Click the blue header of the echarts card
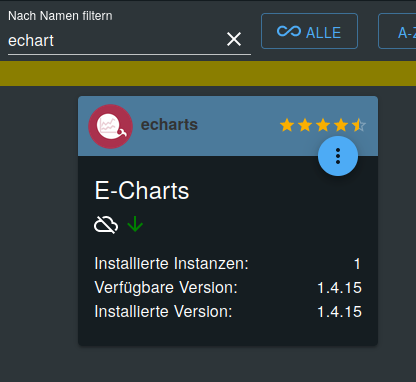Image resolution: width=416 pixels, height=382 pixels. (x=228, y=126)
